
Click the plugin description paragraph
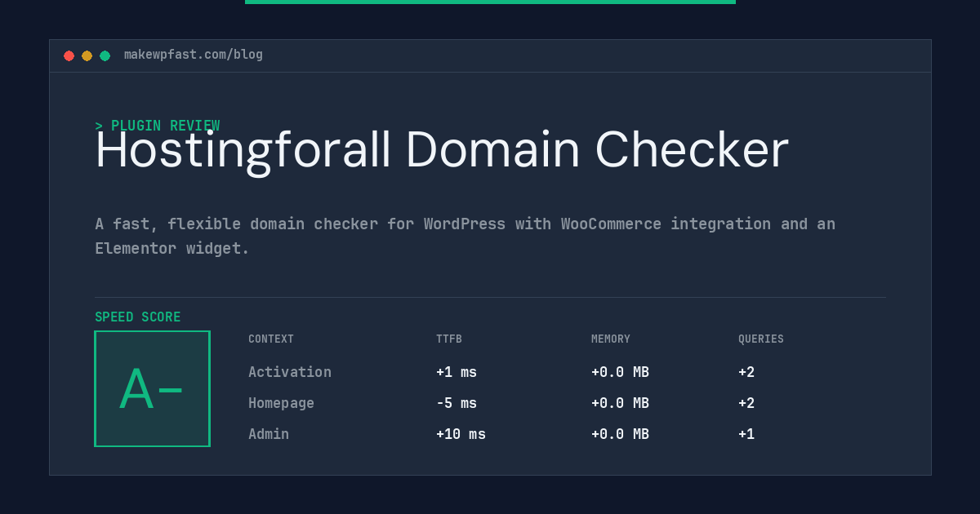click(x=465, y=236)
